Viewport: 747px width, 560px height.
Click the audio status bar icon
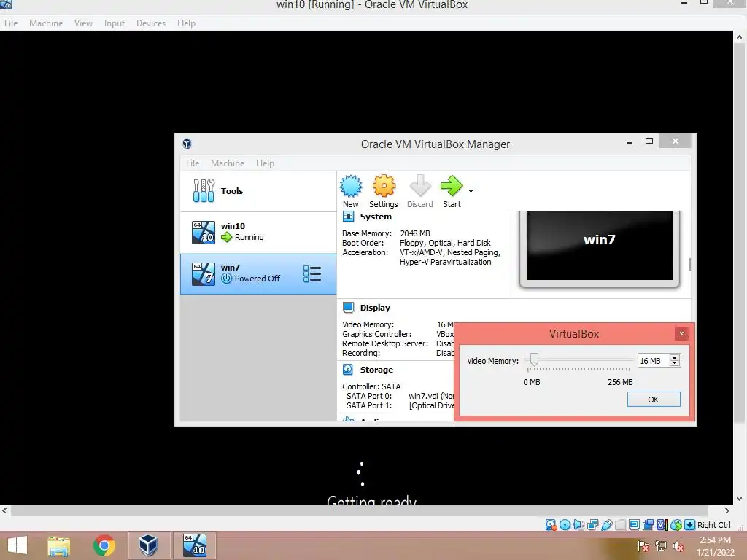(x=578, y=525)
